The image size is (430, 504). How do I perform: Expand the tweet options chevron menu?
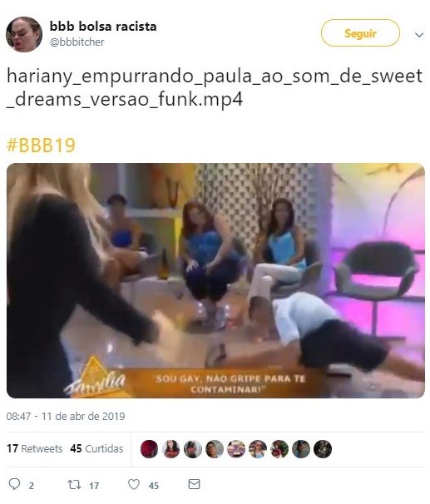click(419, 34)
